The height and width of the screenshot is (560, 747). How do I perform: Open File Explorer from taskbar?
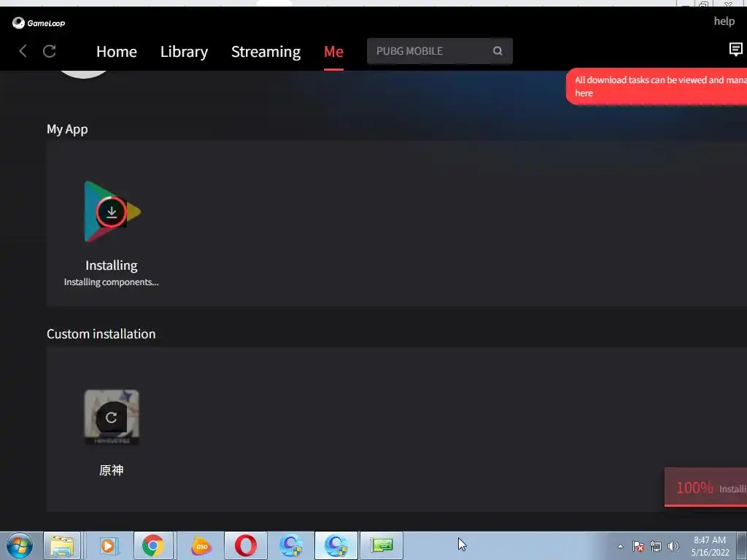[62, 545]
